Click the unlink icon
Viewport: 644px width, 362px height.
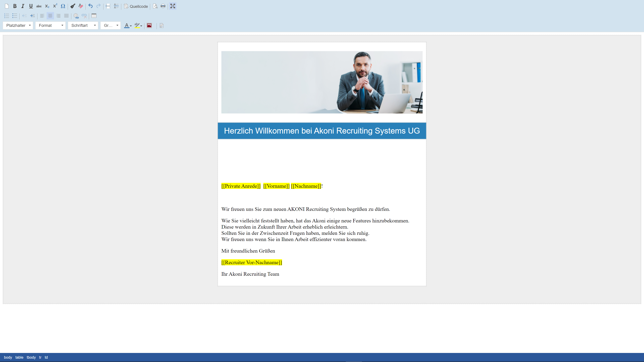pyautogui.click(x=84, y=16)
